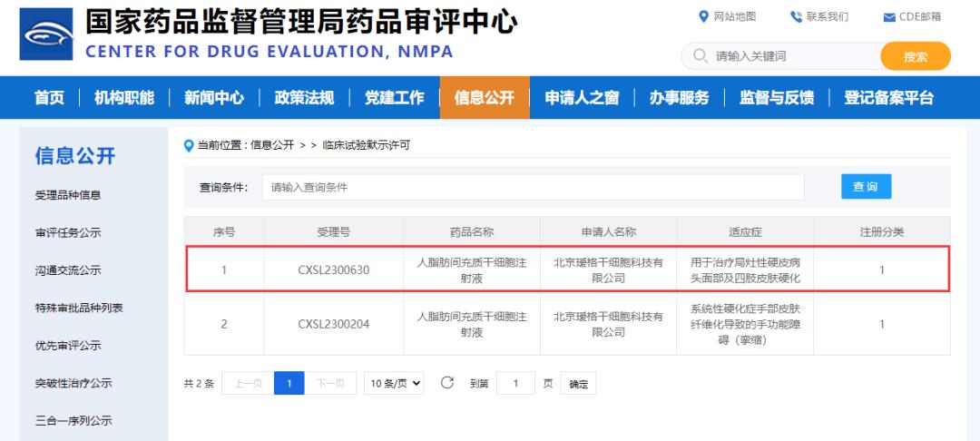The width and height of the screenshot is (980, 441).
Task: Click acceptance number CXSL2300204
Action: [x=334, y=324]
